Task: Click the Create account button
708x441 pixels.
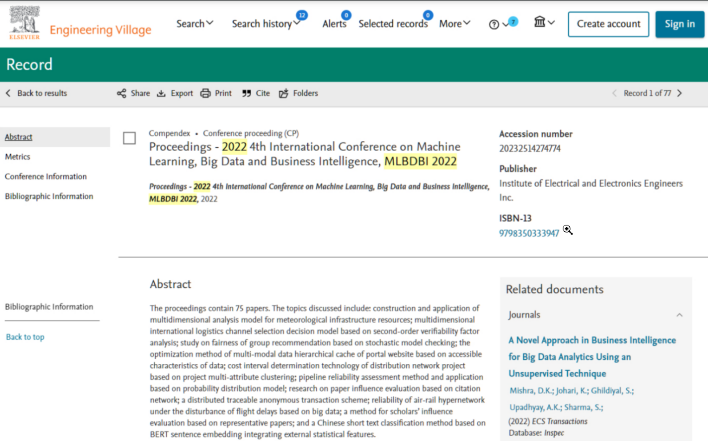Action: 608,24
